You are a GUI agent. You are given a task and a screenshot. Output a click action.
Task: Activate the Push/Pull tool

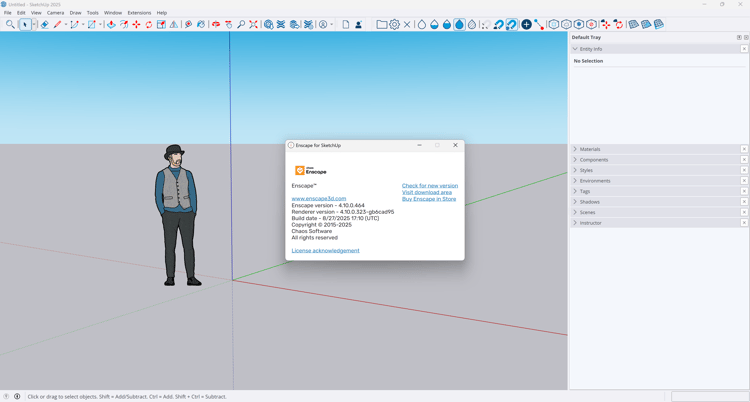coord(111,24)
